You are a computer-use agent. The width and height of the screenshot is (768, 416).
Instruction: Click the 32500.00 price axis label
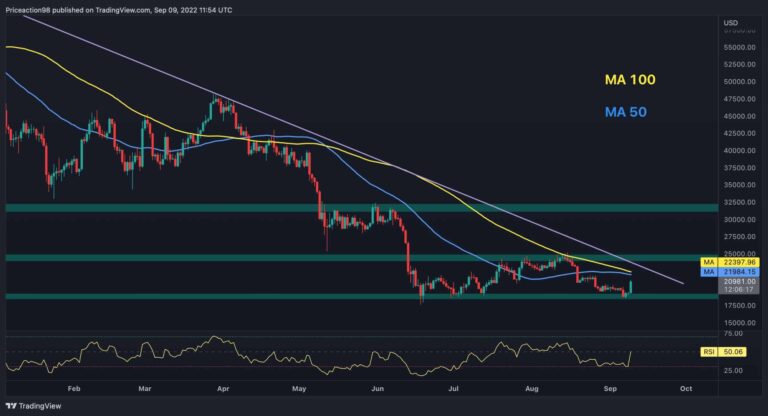(x=740, y=202)
